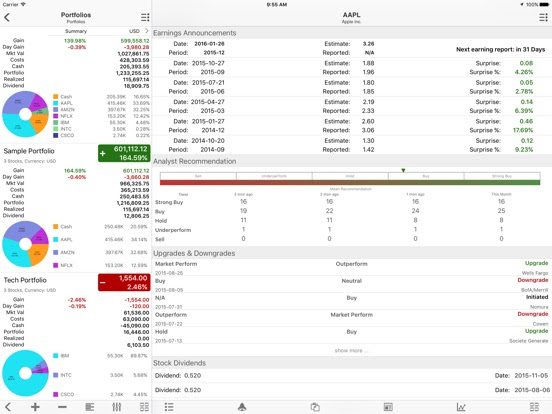Open the bulleted list icon in AAPL toolbar
The width and height of the screenshot is (552, 414).
click(169, 407)
